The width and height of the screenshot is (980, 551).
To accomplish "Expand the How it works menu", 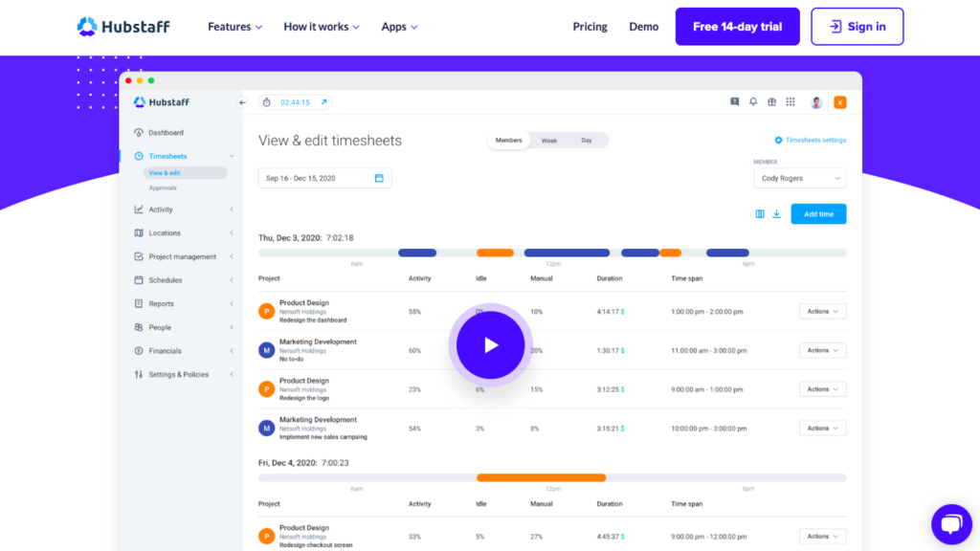I will pyautogui.click(x=322, y=27).
